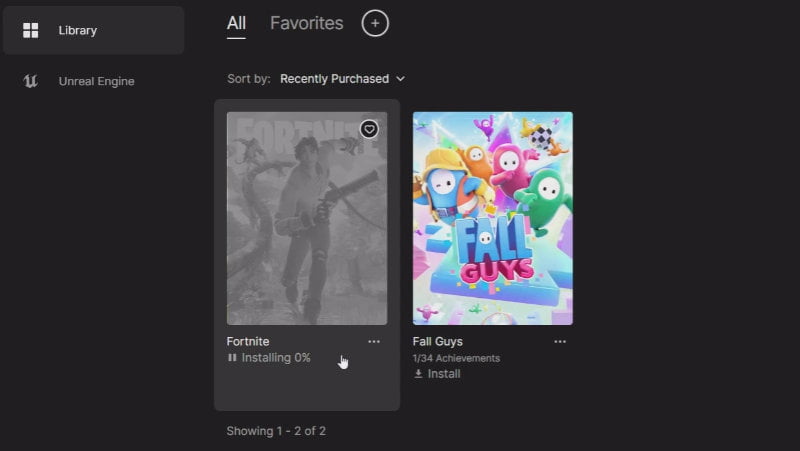Screen dimensions: 800x451
Task: Switch to the Favorites tab
Action: click(307, 23)
